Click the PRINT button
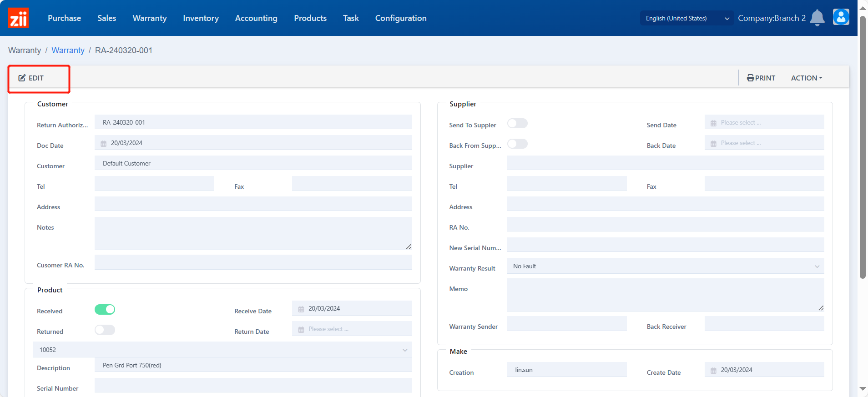The image size is (868, 397). [761, 78]
